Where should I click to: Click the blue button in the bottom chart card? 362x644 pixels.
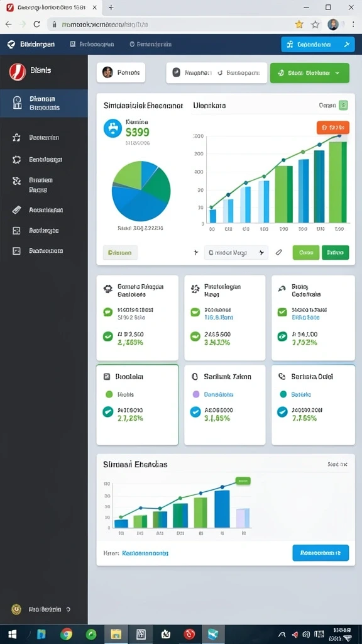(321, 553)
